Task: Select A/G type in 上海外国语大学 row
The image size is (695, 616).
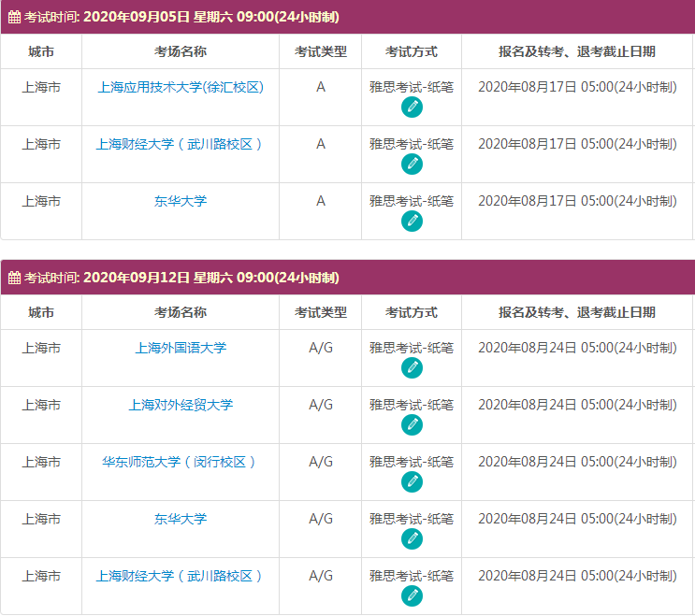Action: [321, 348]
